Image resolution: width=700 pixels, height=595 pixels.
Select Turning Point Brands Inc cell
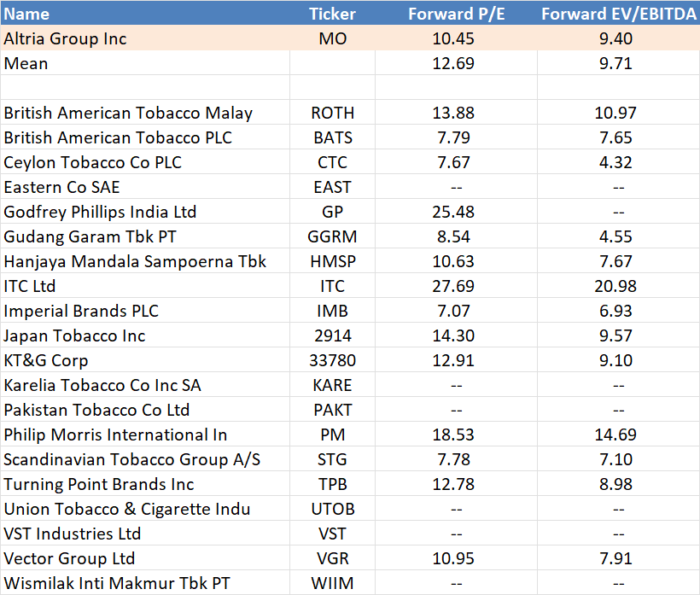tap(145, 484)
